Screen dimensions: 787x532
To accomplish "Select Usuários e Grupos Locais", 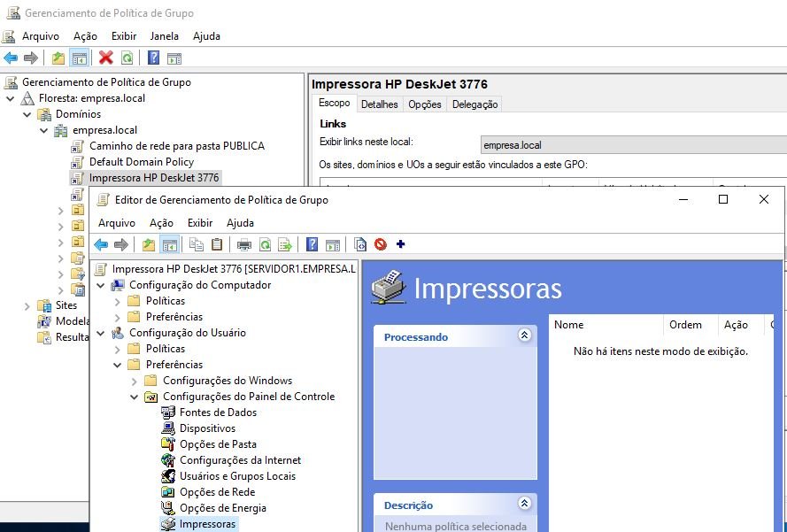I will pyautogui.click(x=237, y=476).
